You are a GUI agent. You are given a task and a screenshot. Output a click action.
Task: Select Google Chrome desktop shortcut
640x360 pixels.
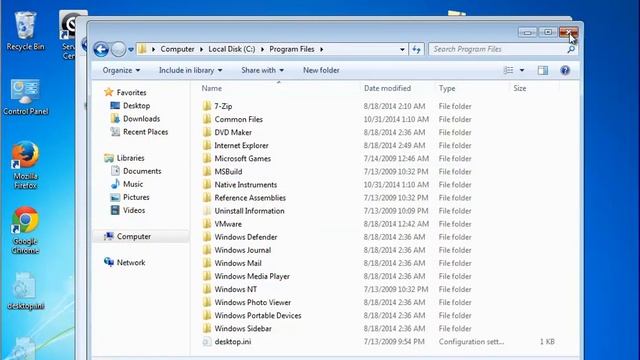pos(25,231)
